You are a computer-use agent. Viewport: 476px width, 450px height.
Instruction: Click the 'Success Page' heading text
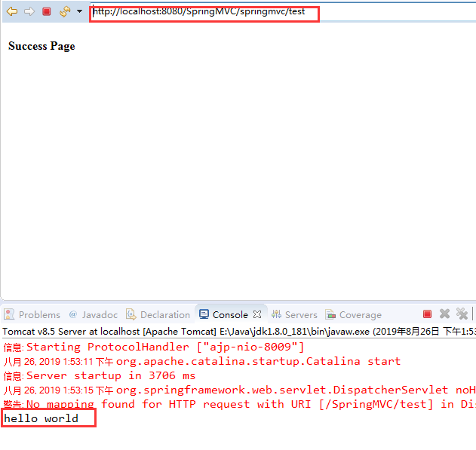[41, 47]
